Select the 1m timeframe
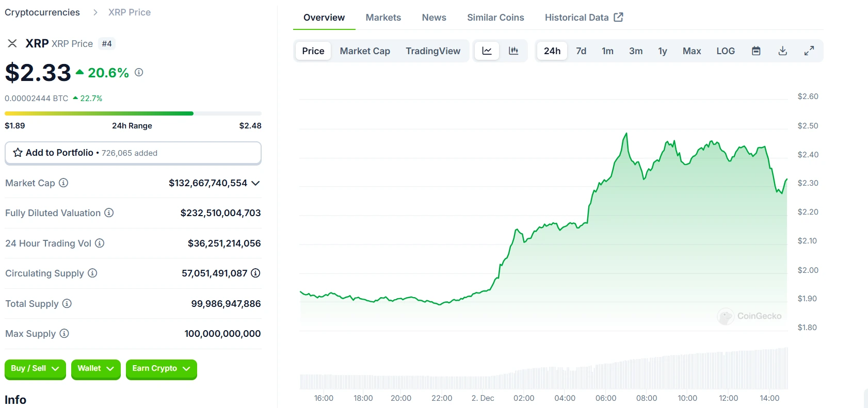The height and width of the screenshot is (408, 868). [608, 51]
